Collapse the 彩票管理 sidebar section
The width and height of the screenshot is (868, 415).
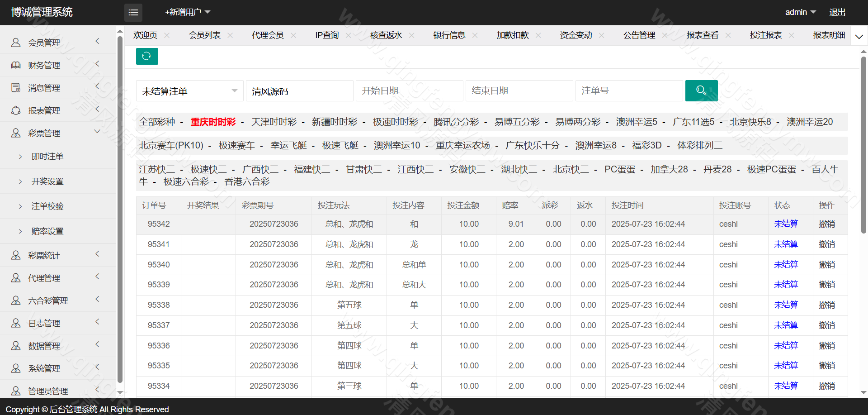(97, 132)
